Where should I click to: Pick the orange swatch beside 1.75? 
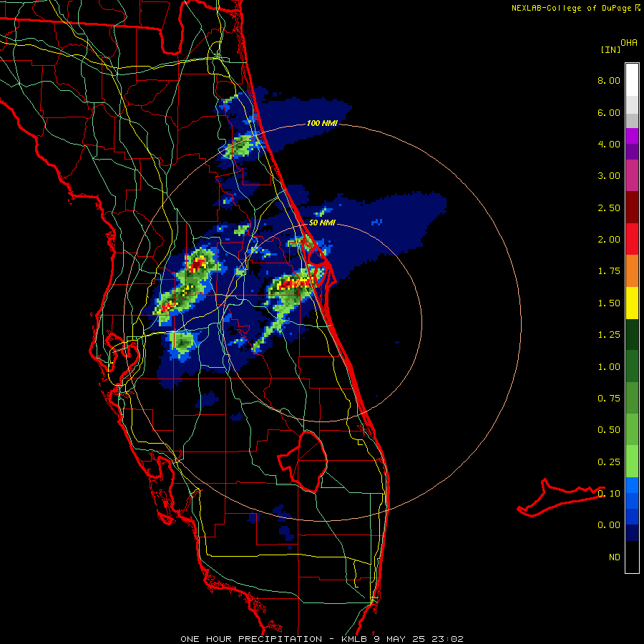[x=632, y=271]
